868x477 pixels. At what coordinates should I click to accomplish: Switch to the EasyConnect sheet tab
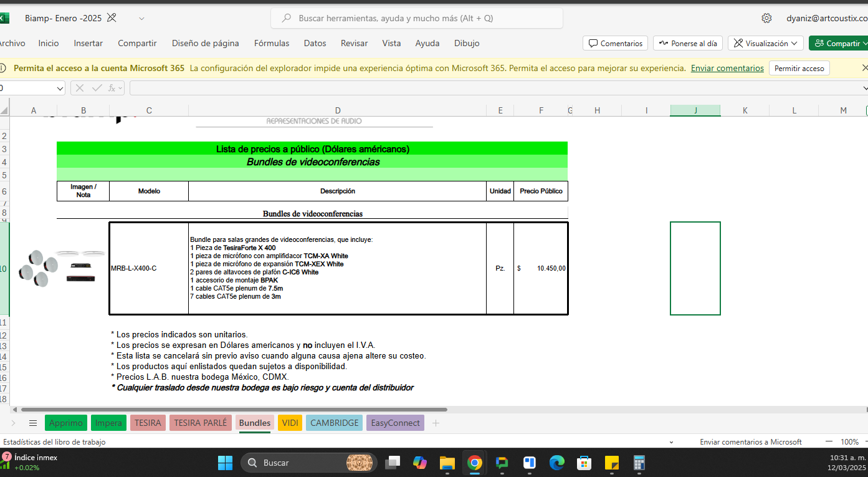point(395,423)
